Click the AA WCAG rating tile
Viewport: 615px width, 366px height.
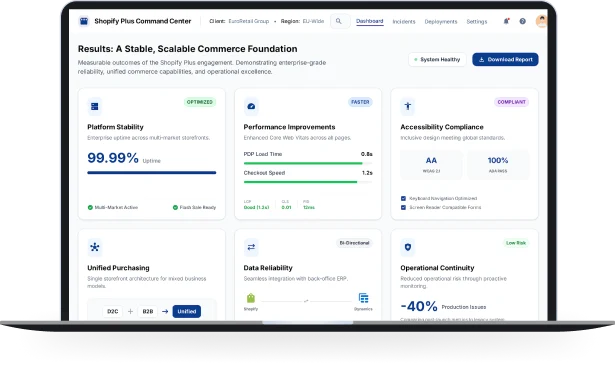(431, 165)
